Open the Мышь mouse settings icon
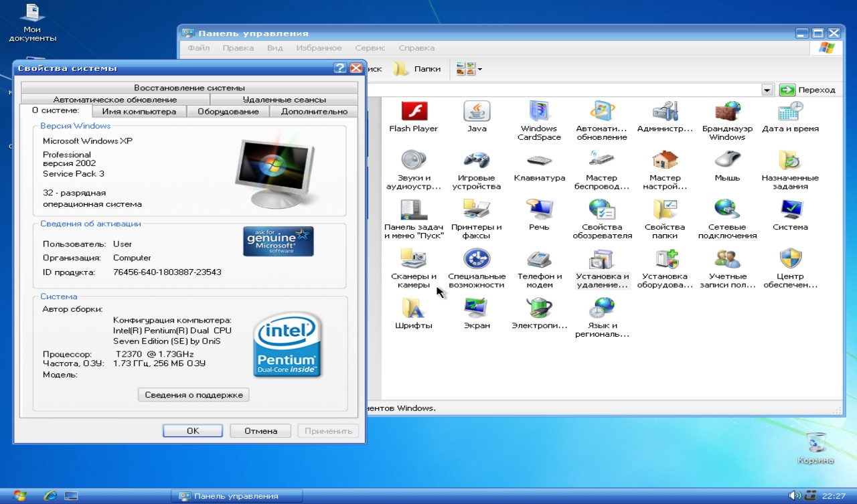This screenshot has height=504, width=857. point(727,161)
